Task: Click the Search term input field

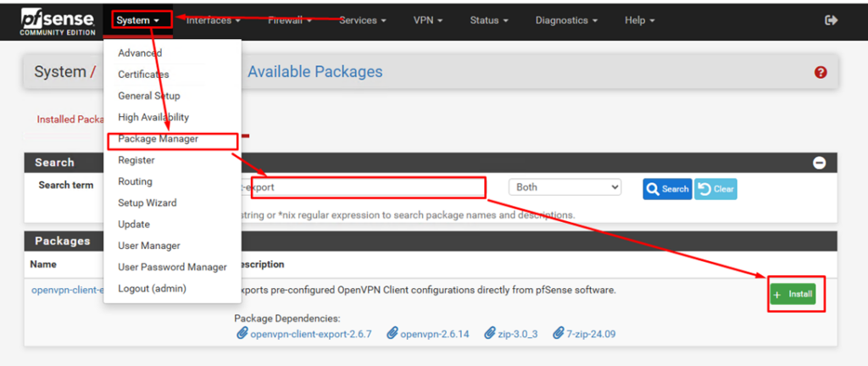Action: coord(363,187)
